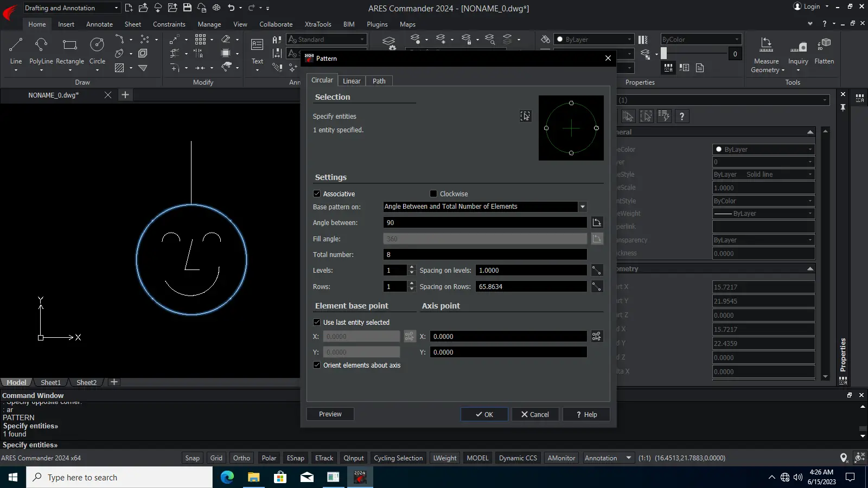Click the pick axis point icon
The image size is (868, 488).
click(x=597, y=337)
